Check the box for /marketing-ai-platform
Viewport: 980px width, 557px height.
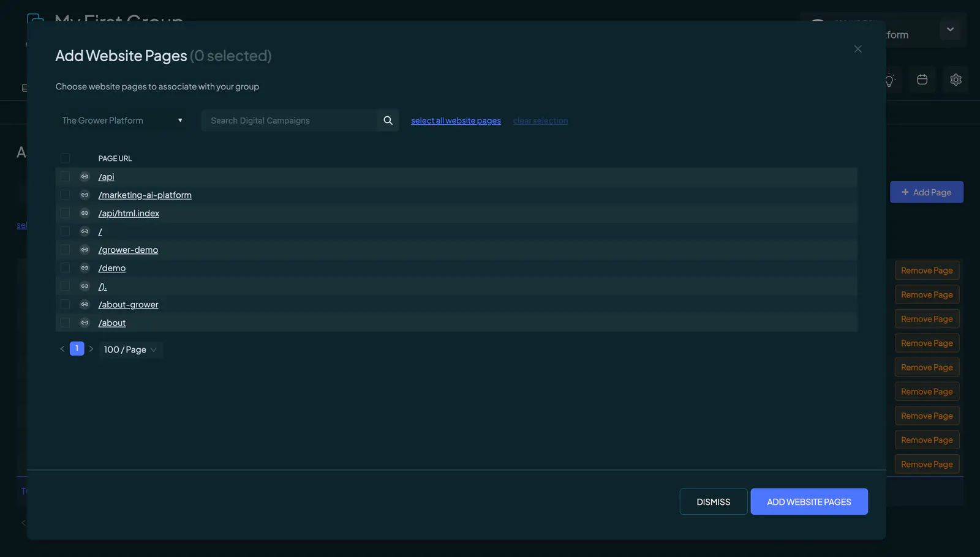click(x=65, y=195)
